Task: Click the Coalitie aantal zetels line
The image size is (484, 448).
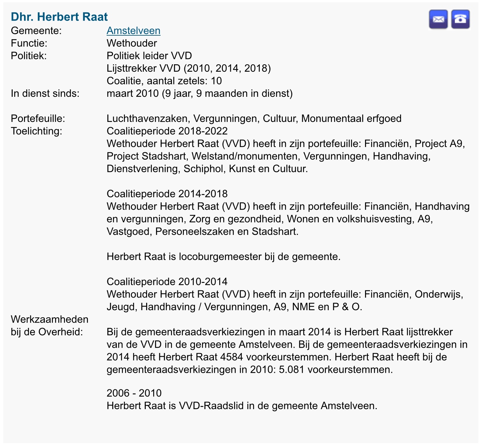Action: coord(164,81)
